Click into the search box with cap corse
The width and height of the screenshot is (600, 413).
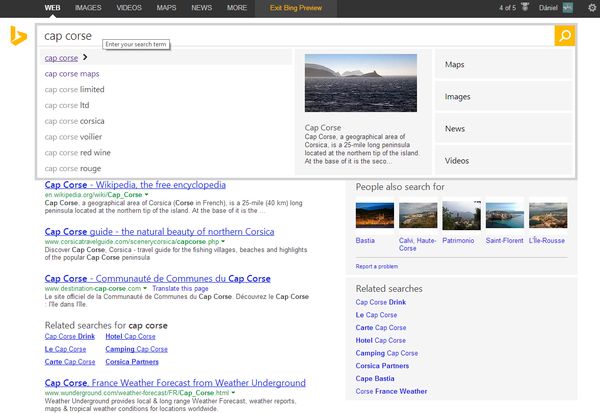(x=295, y=36)
